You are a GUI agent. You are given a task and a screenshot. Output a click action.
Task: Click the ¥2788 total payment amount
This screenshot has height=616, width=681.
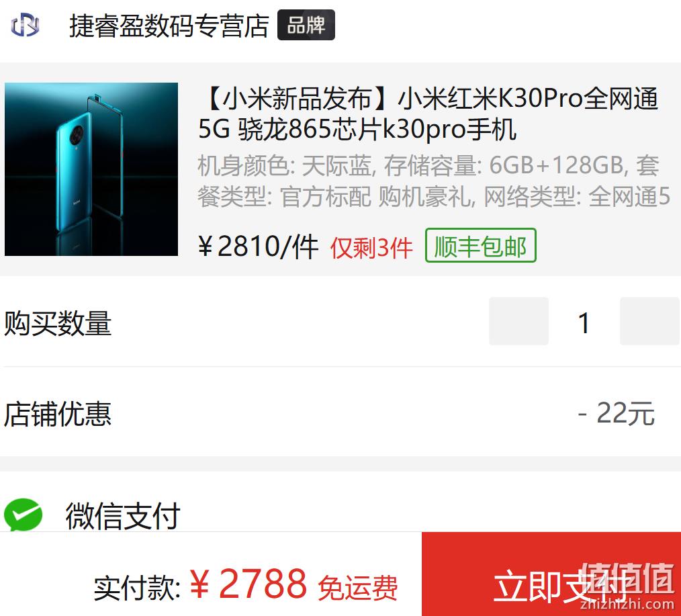[x=248, y=584]
